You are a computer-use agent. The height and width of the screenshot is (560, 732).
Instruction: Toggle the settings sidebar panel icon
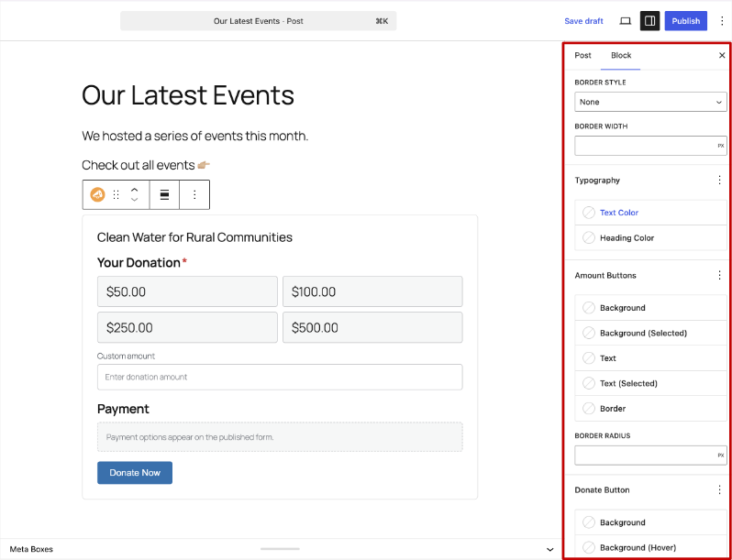(649, 21)
